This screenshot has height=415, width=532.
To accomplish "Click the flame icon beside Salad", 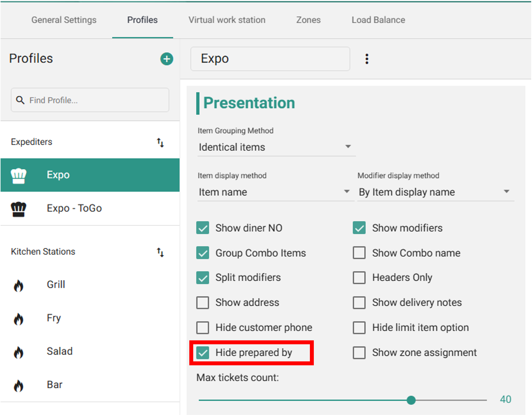I will click(19, 352).
